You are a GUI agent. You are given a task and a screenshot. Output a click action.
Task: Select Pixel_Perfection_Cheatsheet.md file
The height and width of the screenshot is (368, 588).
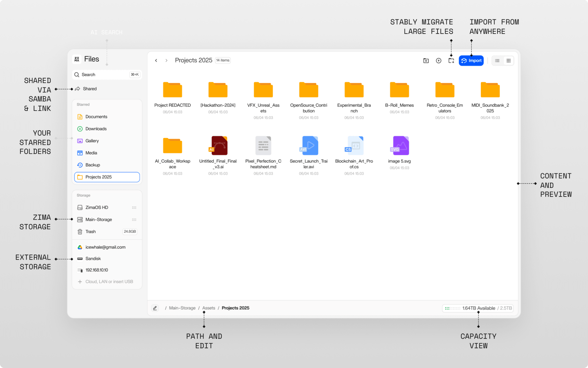coord(263,155)
